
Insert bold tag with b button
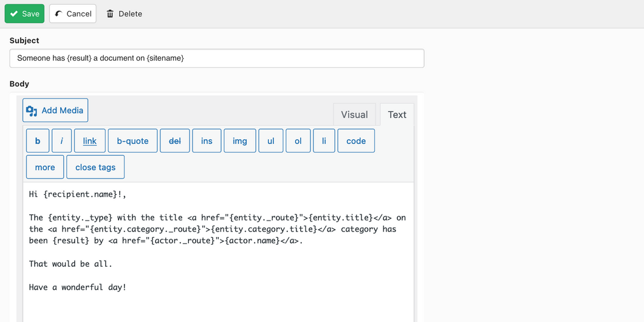(x=38, y=141)
